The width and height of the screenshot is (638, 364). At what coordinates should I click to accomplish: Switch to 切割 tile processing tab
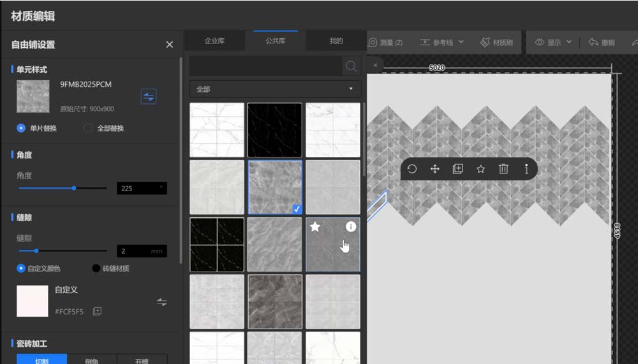point(42,360)
